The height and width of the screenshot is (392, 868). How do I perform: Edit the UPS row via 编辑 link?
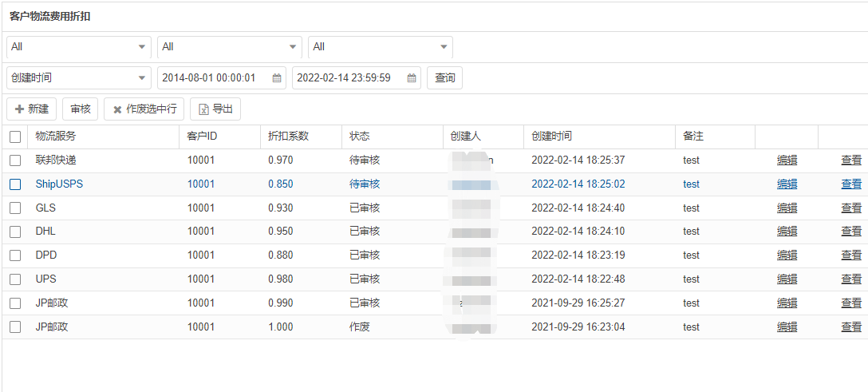pos(787,279)
